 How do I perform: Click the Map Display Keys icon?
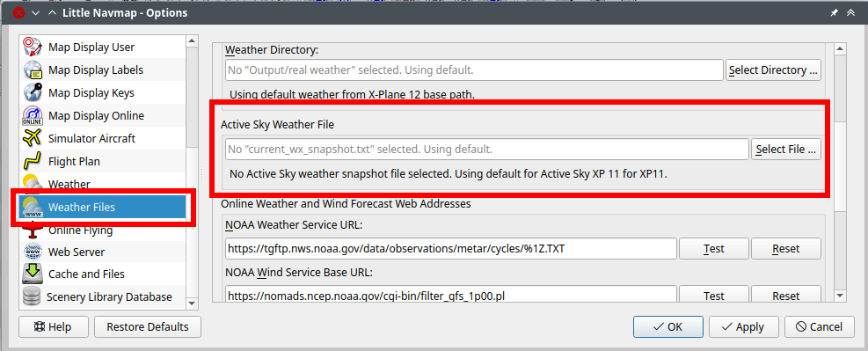tap(33, 92)
